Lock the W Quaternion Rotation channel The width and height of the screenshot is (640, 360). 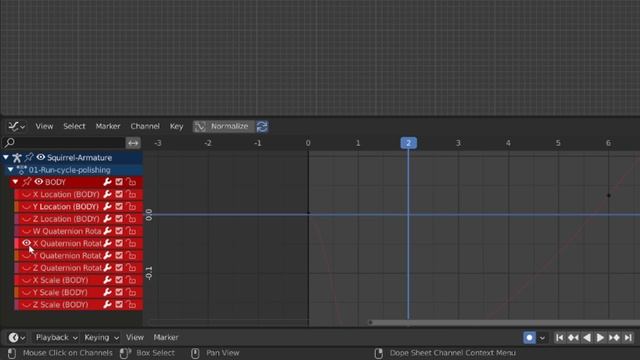131,231
